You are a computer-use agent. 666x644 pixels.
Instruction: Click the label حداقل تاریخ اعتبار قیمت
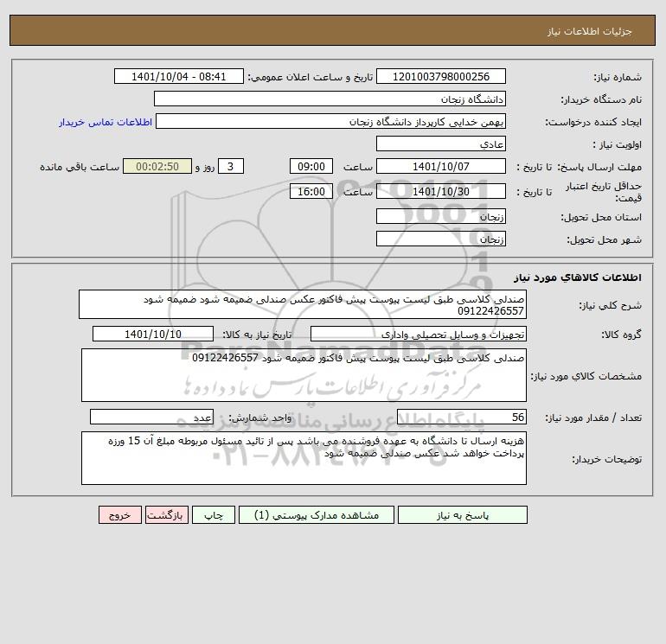(603, 192)
